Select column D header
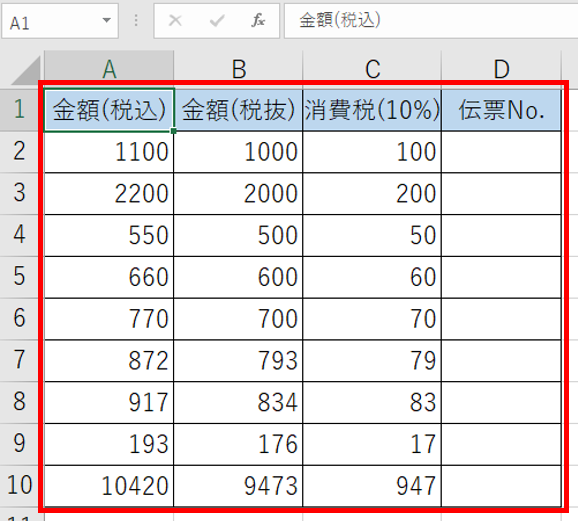The width and height of the screenshot is (578, 521). (x=501, y=69)
